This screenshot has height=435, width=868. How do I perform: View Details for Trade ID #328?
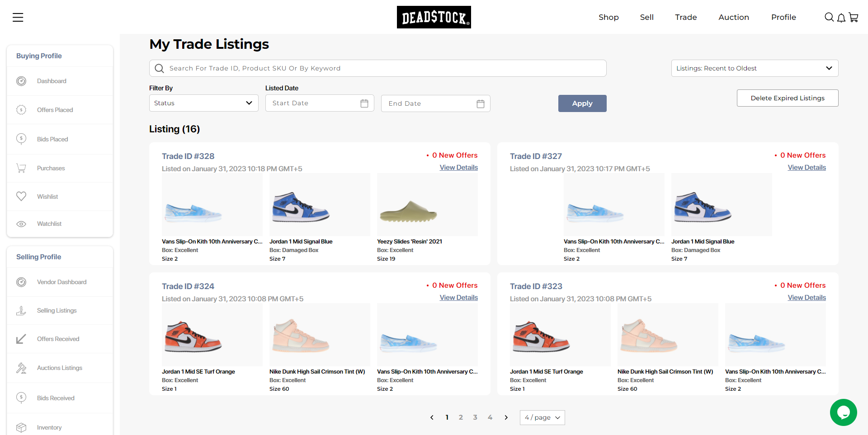tap(458, 168)
